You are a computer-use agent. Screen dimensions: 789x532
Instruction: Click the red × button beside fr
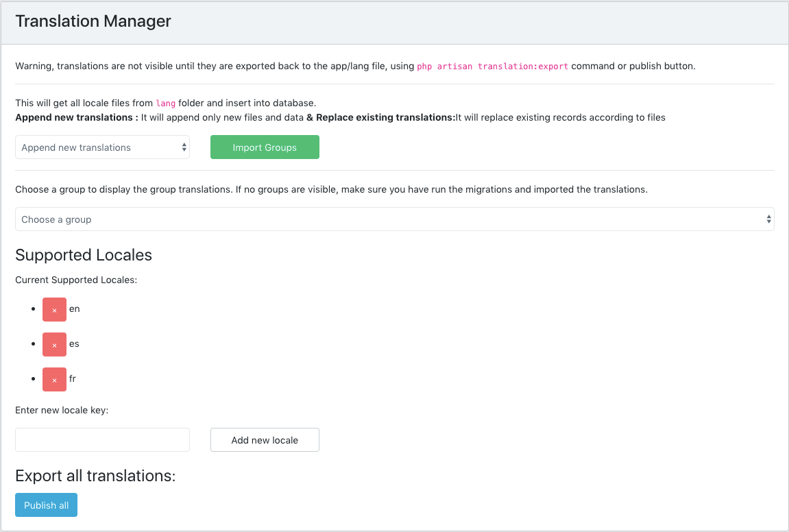(x=54, y=380)
